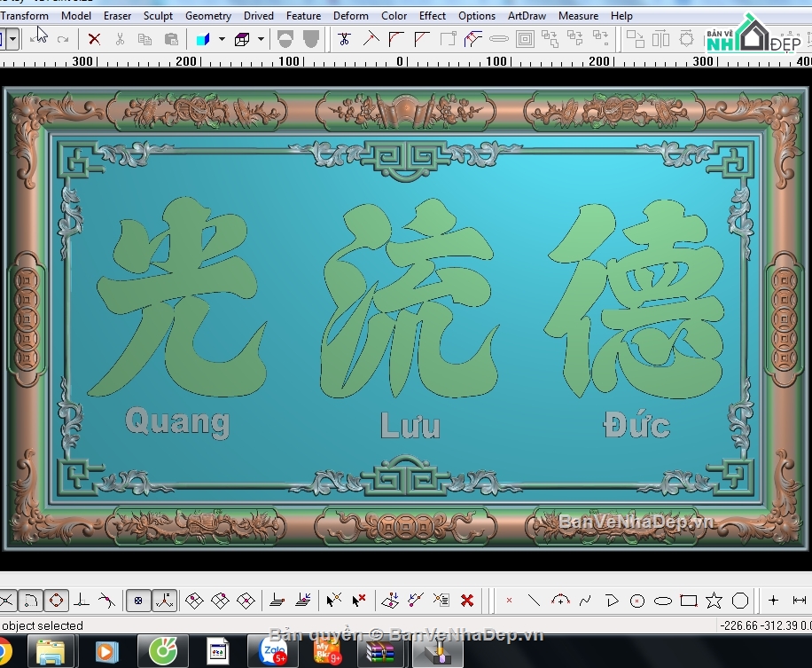Expand dropdown arrow beside wireframe box
812x668 pixels.
coord(261,39)
